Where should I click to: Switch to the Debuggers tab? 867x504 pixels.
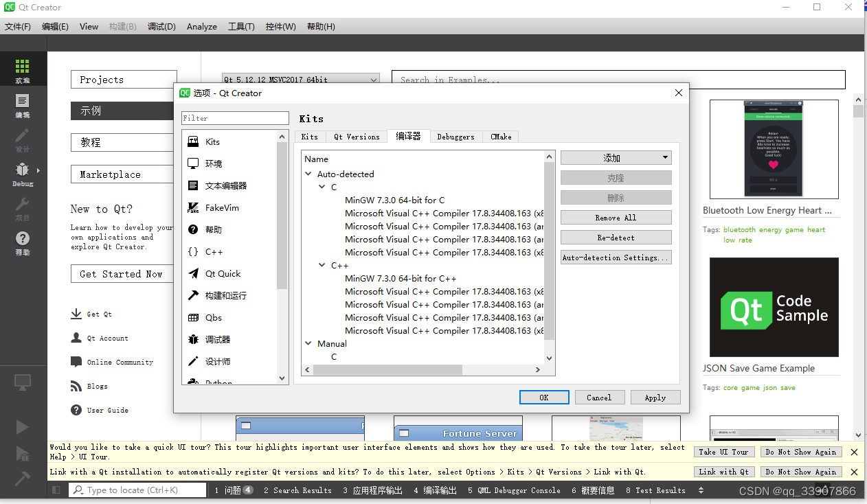point(455,136)
